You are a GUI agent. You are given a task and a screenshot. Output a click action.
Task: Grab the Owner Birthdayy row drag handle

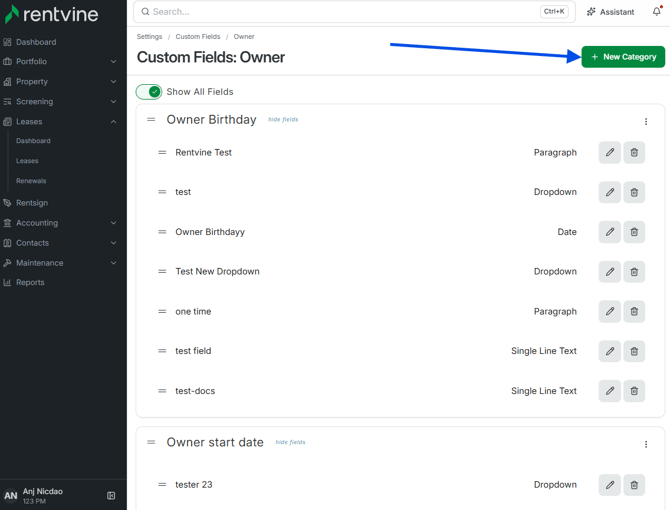[x=162, y=232]
